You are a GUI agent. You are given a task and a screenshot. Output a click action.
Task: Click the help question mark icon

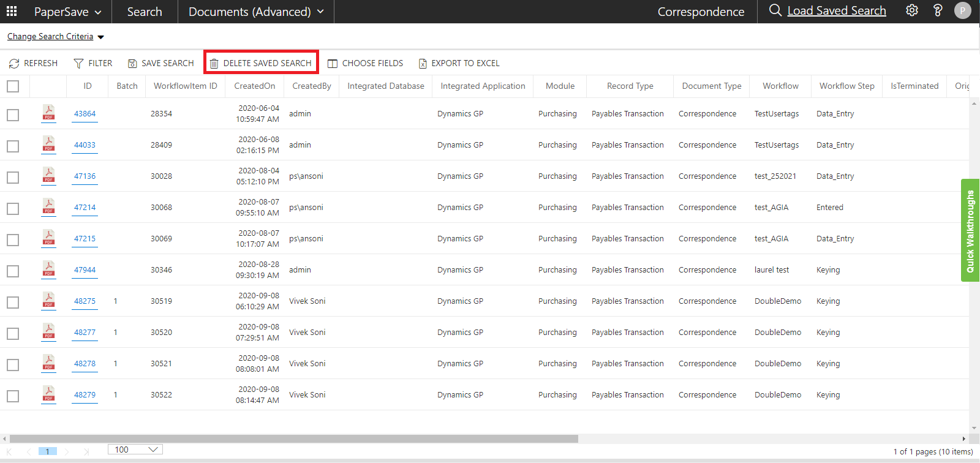pyautogui.click(x=937, y=10)
